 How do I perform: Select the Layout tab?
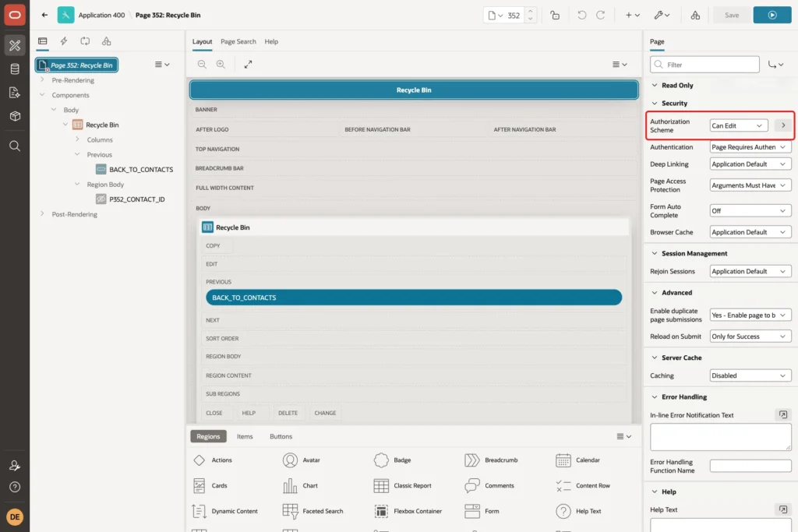(x=202, y=42)
